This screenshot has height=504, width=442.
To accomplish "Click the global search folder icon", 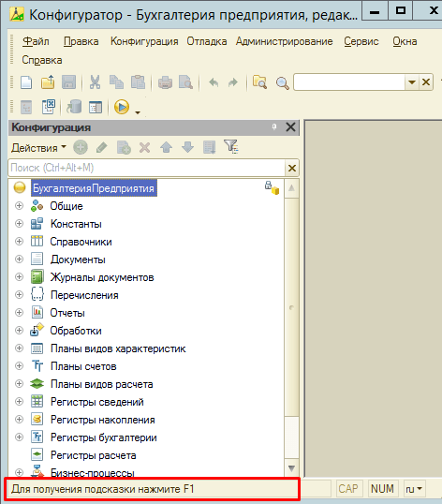I will tap(259, 82).
